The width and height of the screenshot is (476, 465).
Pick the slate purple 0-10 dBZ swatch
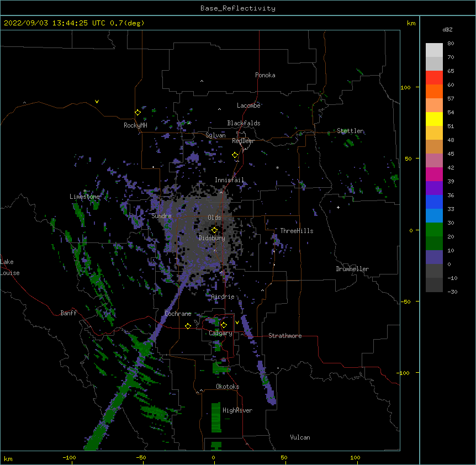pos(434,257)
